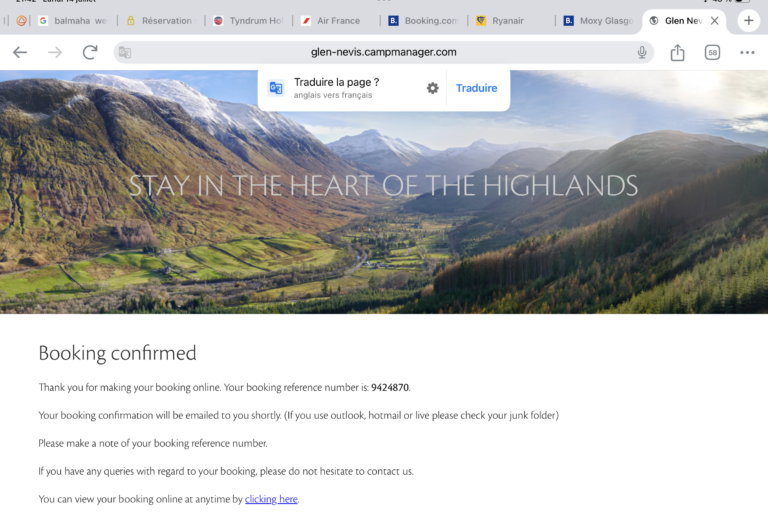Tap the microphone icon in address bar
Viewport: 768px width, 512px height.
(x=642, y=52)
